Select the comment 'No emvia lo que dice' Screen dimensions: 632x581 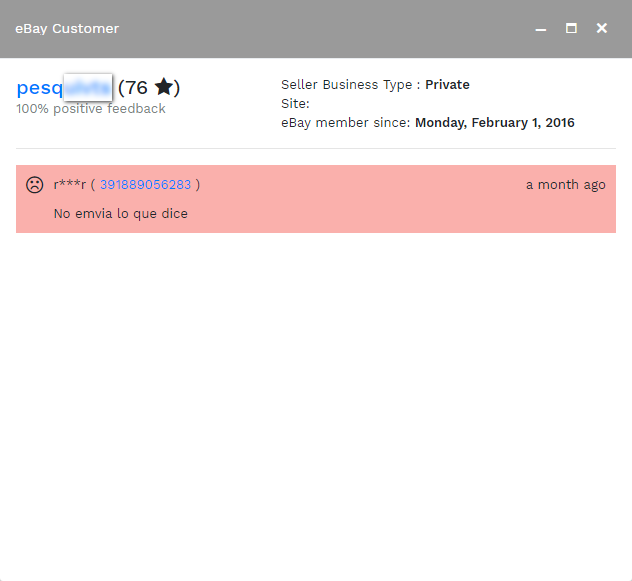click(120, 213)
